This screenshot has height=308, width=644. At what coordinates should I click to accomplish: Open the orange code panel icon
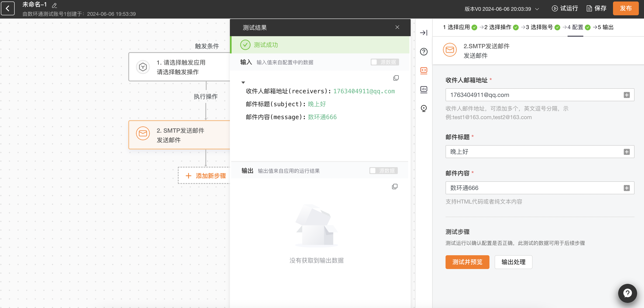[424, 71]
